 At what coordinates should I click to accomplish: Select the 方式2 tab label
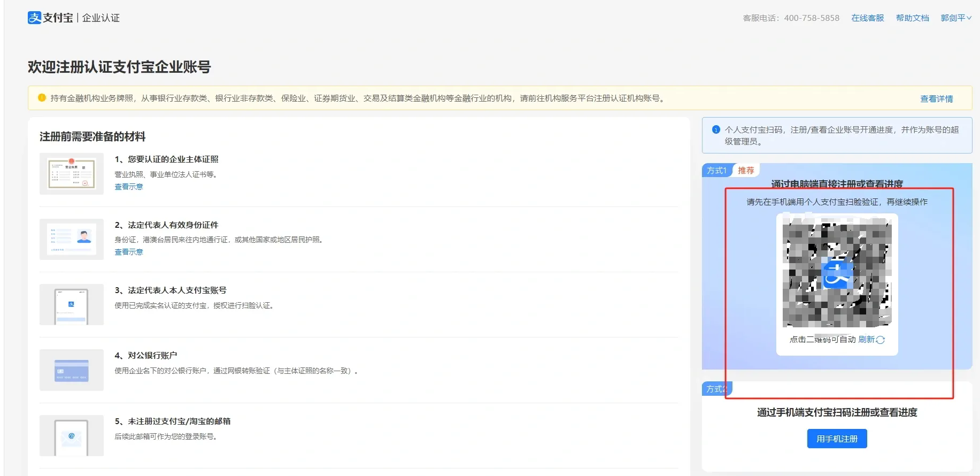pos(716,389)
